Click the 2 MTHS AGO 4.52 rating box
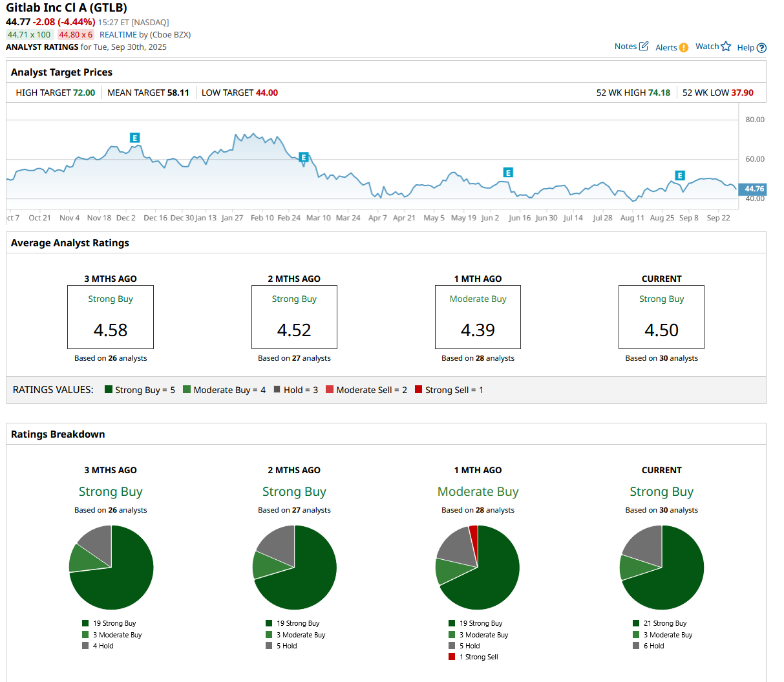The height and width of the screenshot is (682, 784). [x=294, y=317]
